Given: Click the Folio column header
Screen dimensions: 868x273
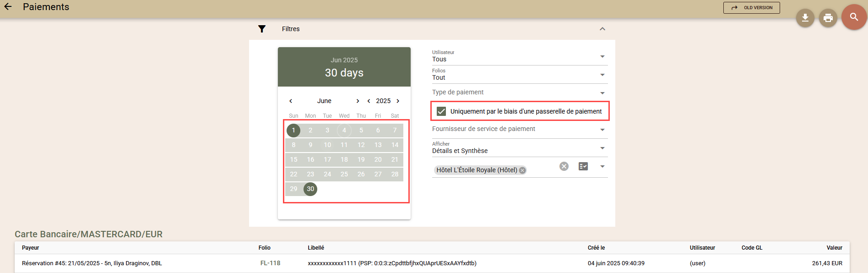Looking at the screenshot, I should (x=265, y=248).
